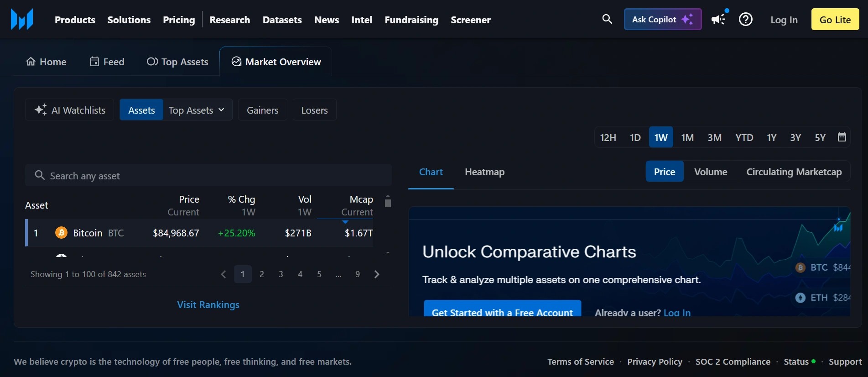
Task: Click the previous page arrow in pagination
Action: [223, 274]
